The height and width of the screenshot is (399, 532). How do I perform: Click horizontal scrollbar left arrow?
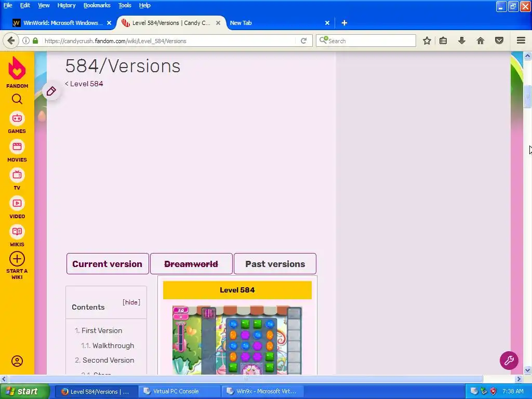pyautogui.click(x=4, y=379)
